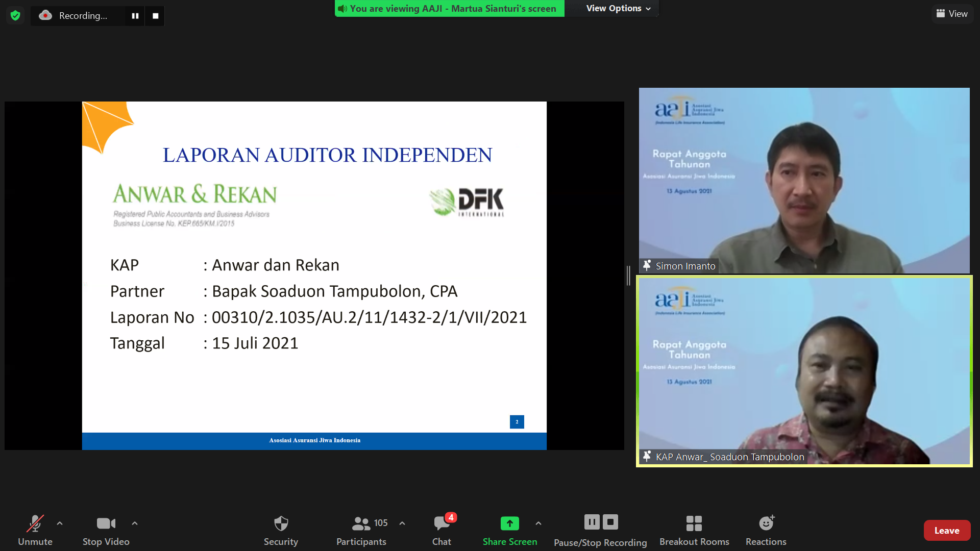The height and width of the screenshot is (551, 980).
Task: Leave the meeting
Action: click(947, 531)
